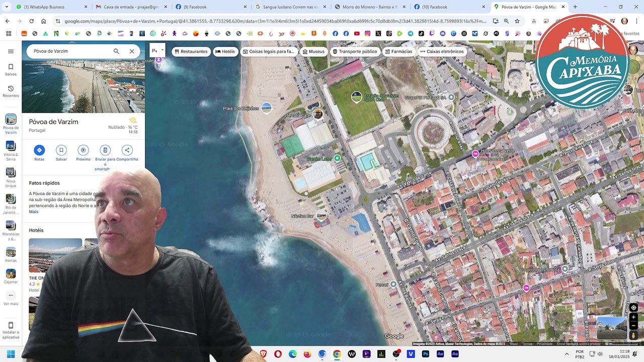Search nearby using Próximo button

click(84, 153)
